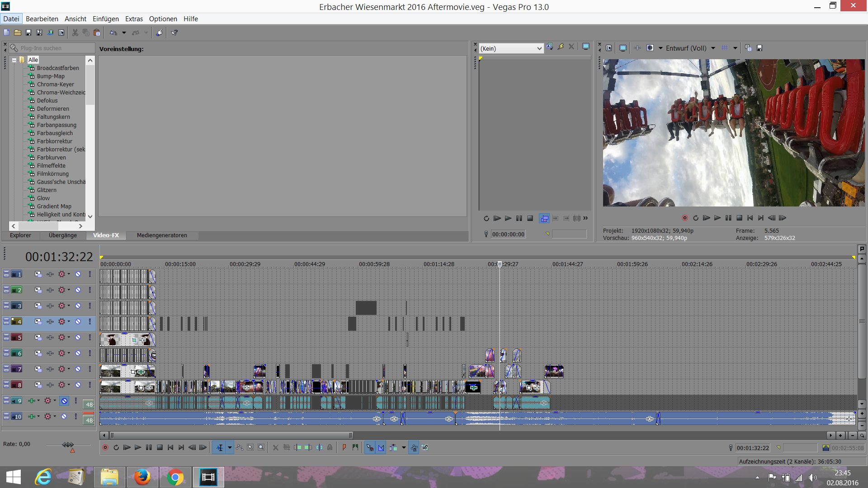Select the Chroma-Keyer plug-in
The height and width of the screenshot is (488, 868).
tap(56, 84)
